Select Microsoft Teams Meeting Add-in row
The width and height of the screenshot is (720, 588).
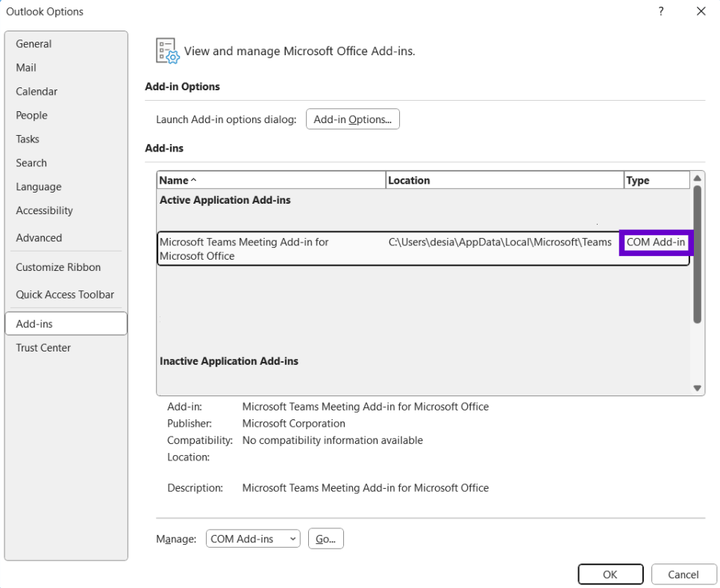click(423, 249)
